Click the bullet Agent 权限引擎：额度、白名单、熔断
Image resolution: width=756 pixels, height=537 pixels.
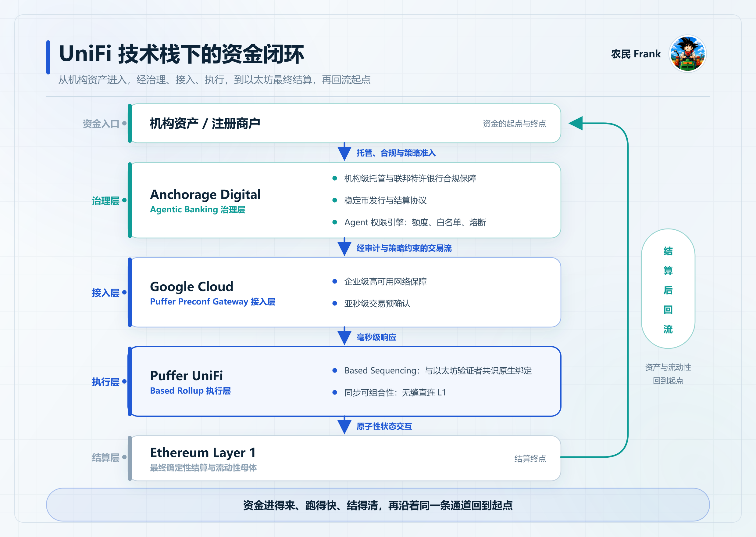(415, 222)
